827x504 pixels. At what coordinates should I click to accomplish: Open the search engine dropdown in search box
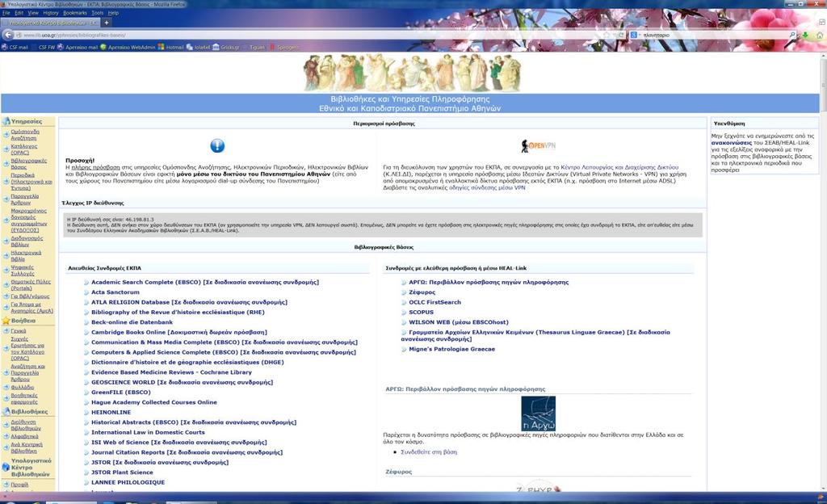click(x=635, y=35)
